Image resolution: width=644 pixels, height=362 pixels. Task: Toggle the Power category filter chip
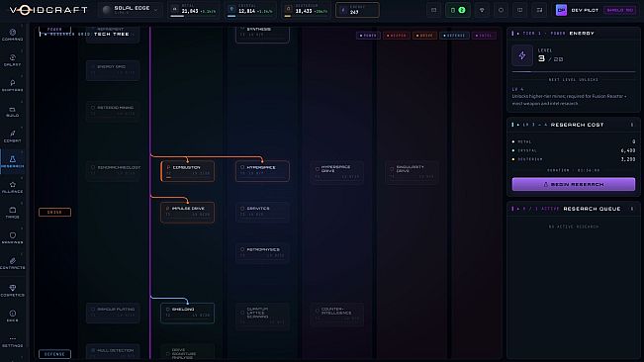click(368, 36)
